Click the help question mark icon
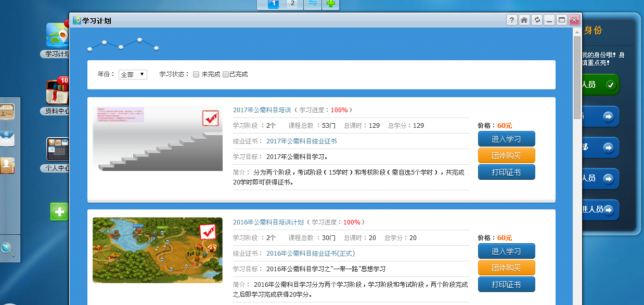644x305 pixels. (x=512, y=20)
